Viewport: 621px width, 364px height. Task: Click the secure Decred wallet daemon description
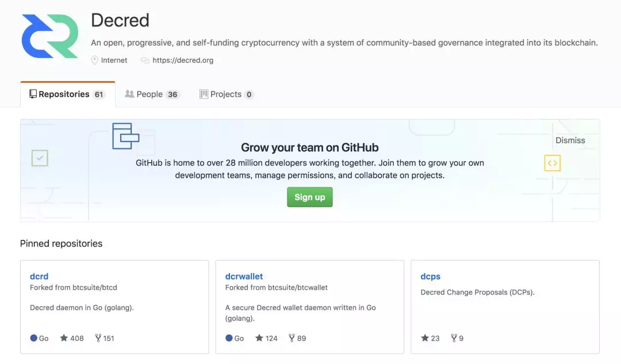coord(301,313)
